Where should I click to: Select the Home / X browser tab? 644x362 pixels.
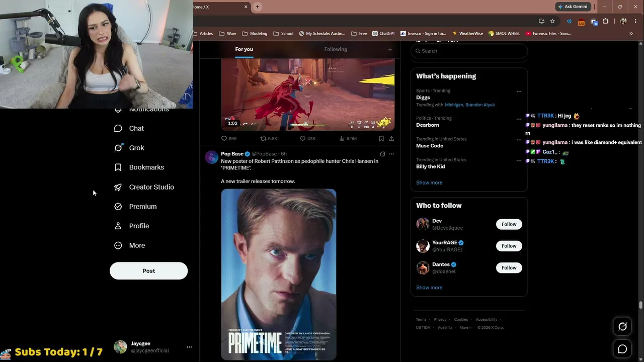tap(217, 7)
